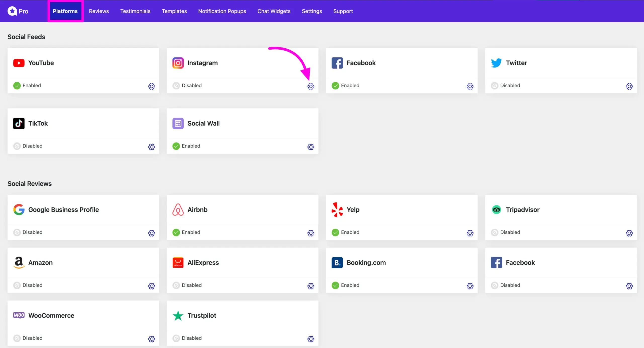Open the Settings tab
Image resolution: width=644 pixels, height=348 pixels.
[x=312, y=11]
